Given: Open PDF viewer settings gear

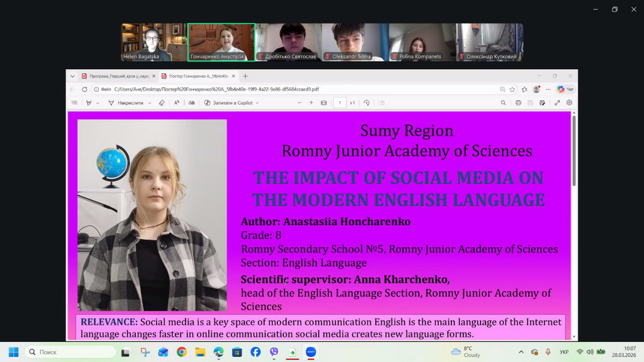Looking at the screenshot, I should (x=569, y=102).
